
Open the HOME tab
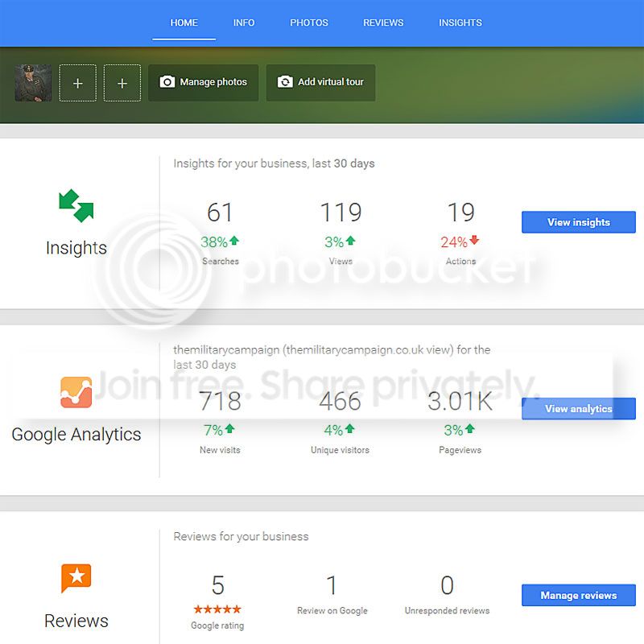(184, 23)
